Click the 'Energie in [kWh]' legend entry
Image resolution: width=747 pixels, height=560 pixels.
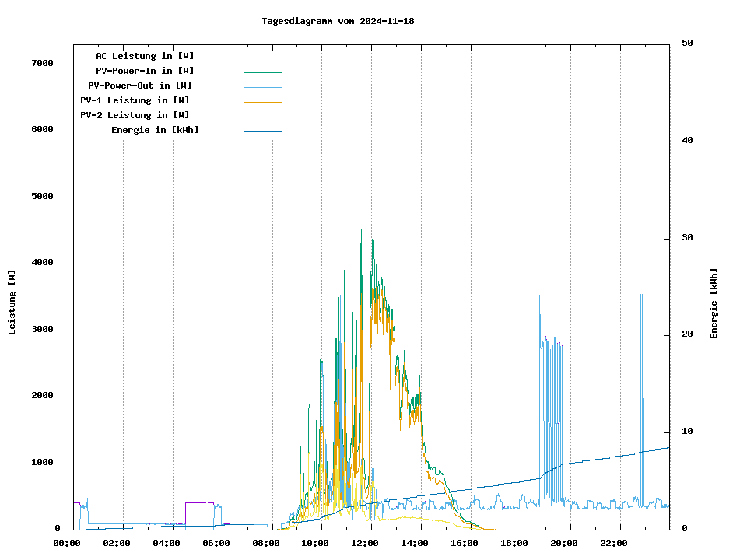(154, 130)
